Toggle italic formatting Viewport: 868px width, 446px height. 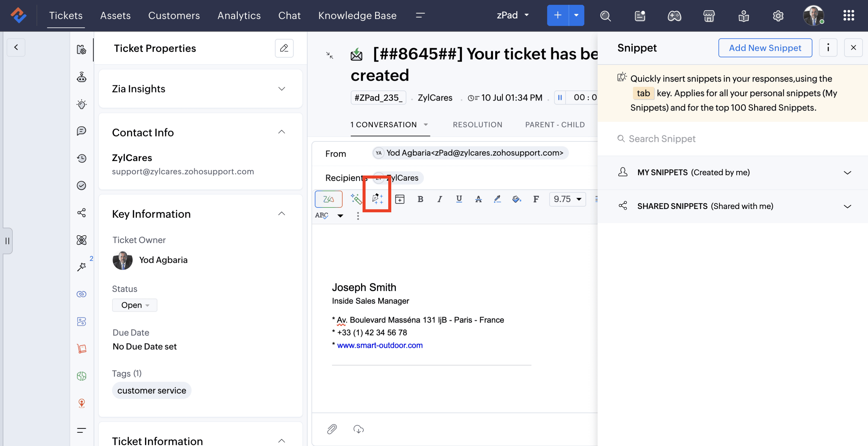click(439, 199)
